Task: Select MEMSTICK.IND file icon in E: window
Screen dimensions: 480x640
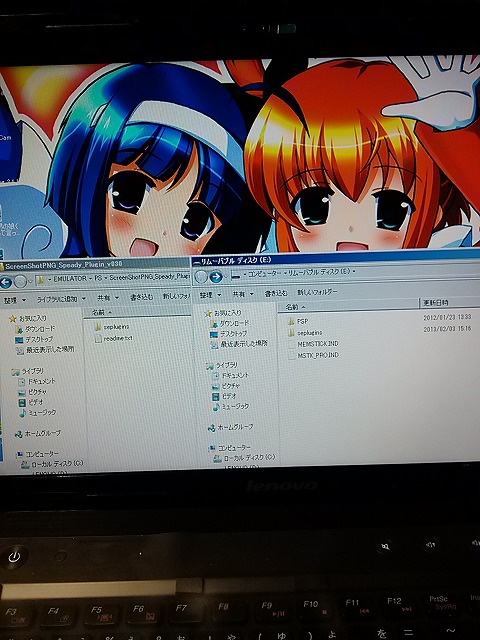Action: pyautogui.click(x=291, y=344)
